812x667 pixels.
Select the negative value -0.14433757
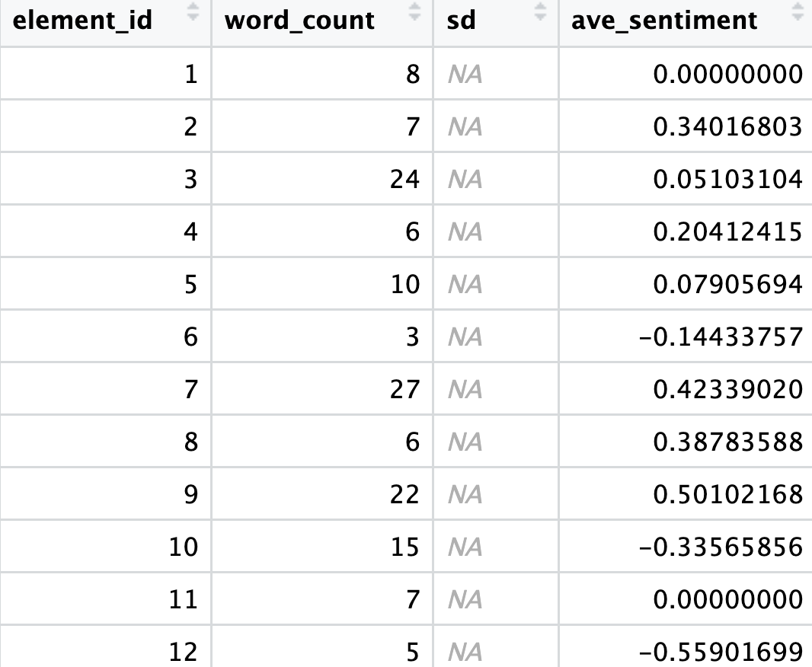(722, 337)
